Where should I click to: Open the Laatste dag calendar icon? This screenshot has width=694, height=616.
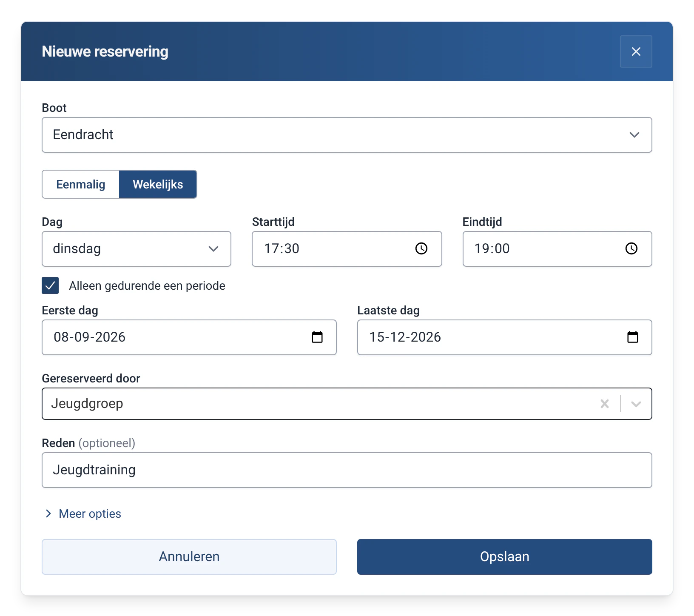633,337
